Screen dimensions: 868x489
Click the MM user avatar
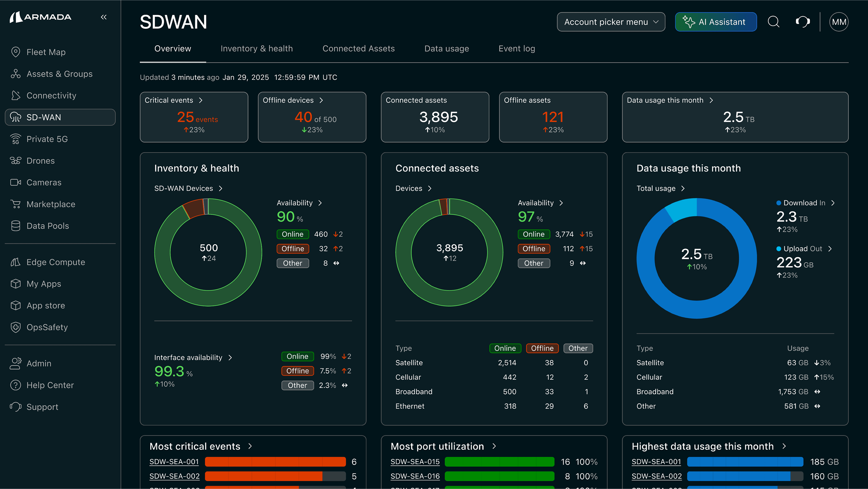point(838,22)
